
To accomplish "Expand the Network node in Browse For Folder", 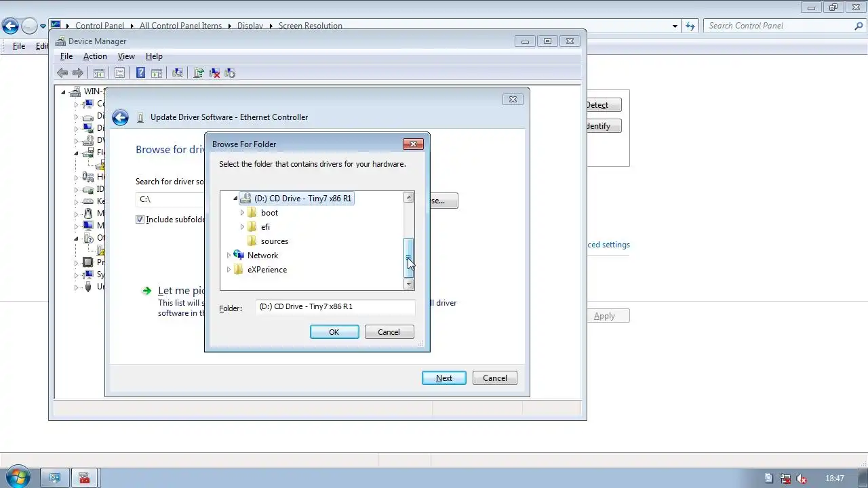I will pos(229,256).
